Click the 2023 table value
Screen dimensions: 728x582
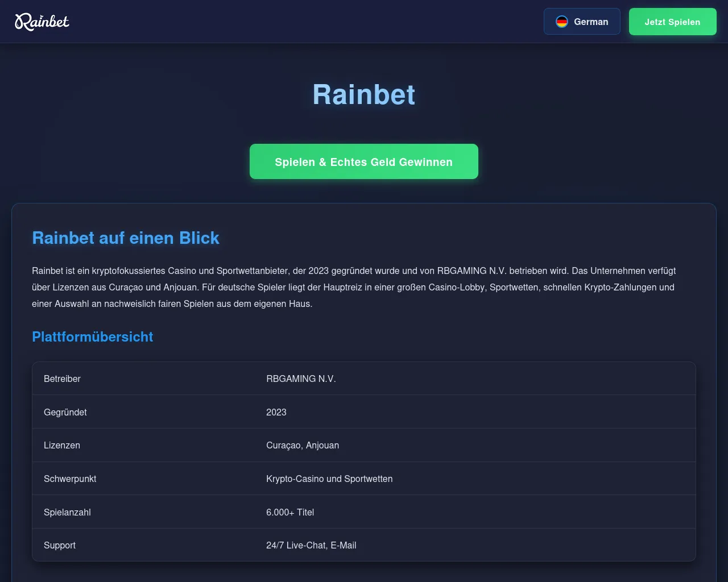point(276,412)
